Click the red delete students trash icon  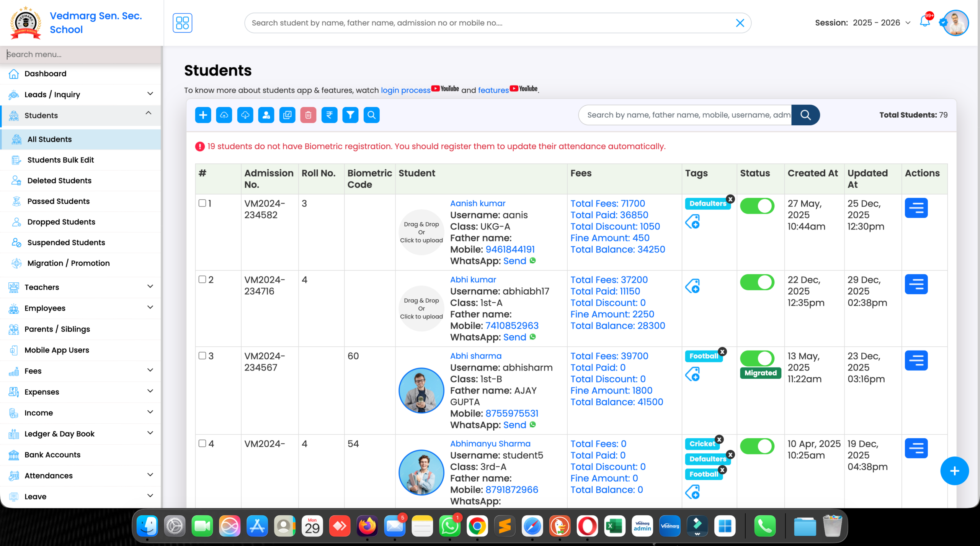[x=308, y=115]
